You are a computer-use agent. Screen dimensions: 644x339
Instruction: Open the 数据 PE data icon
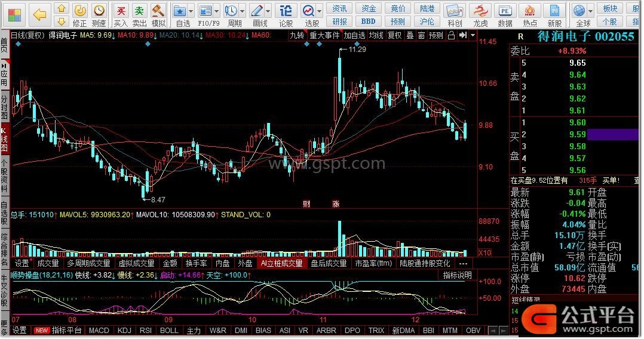point(505,15)
